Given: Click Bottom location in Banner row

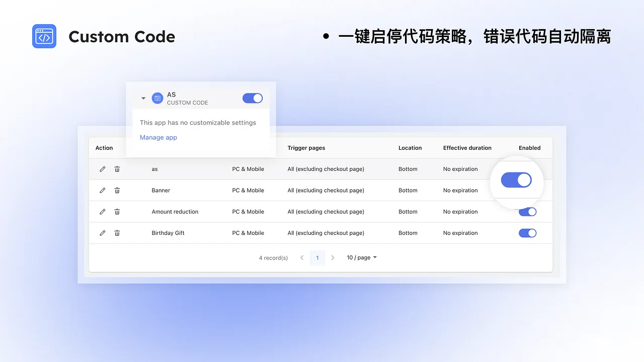Looking at the screenshot, I should pos(408,190).
